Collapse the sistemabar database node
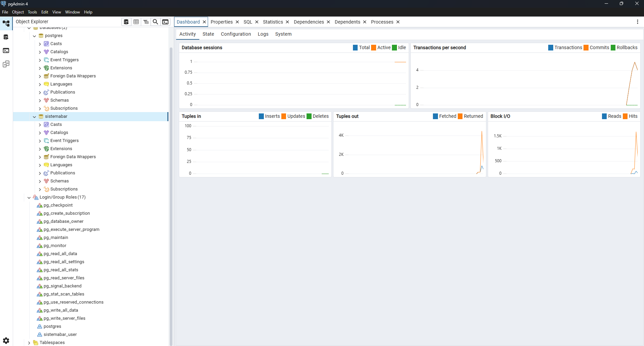 tap(34, 116)
